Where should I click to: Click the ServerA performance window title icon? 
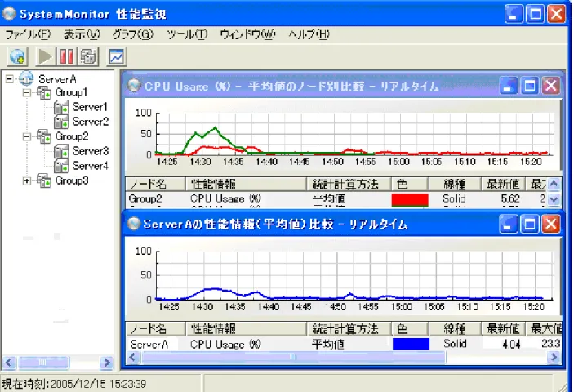coord(134,224)
